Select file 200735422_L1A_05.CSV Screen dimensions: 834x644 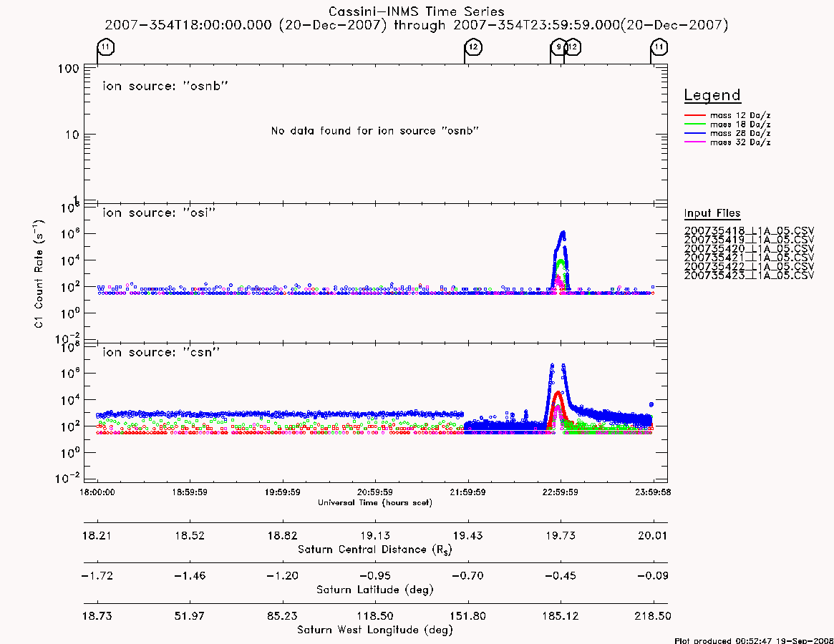point(749,266)
